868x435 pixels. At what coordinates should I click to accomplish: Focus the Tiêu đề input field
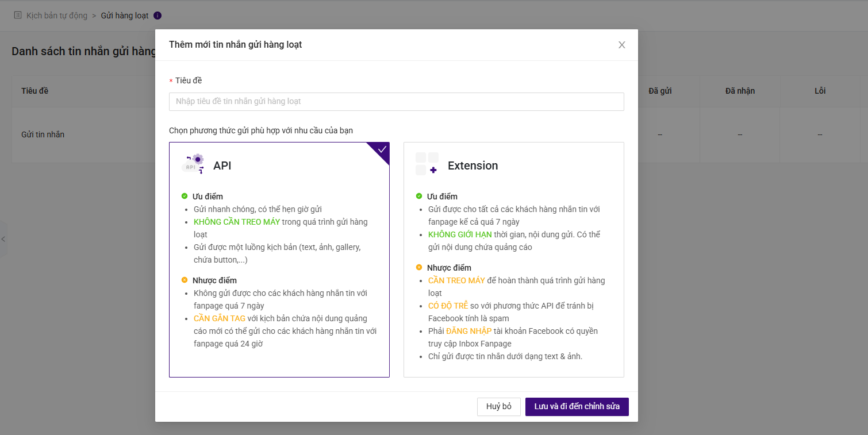396,102
